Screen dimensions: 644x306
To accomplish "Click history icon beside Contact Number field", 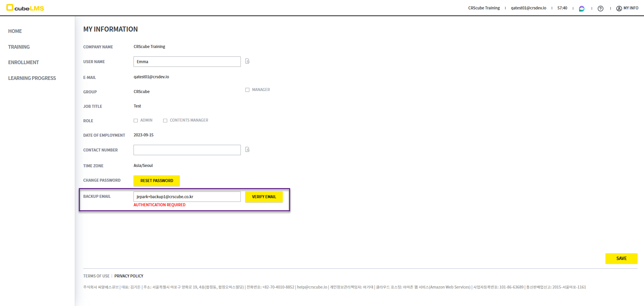I will pos(247,149).
